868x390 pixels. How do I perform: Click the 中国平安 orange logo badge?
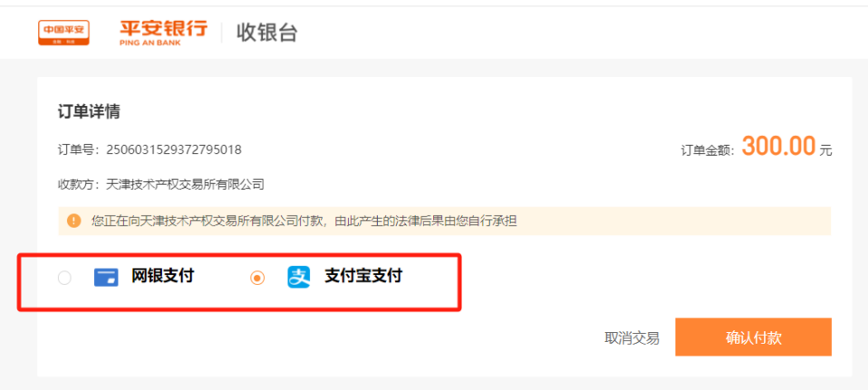pos(63,33)
